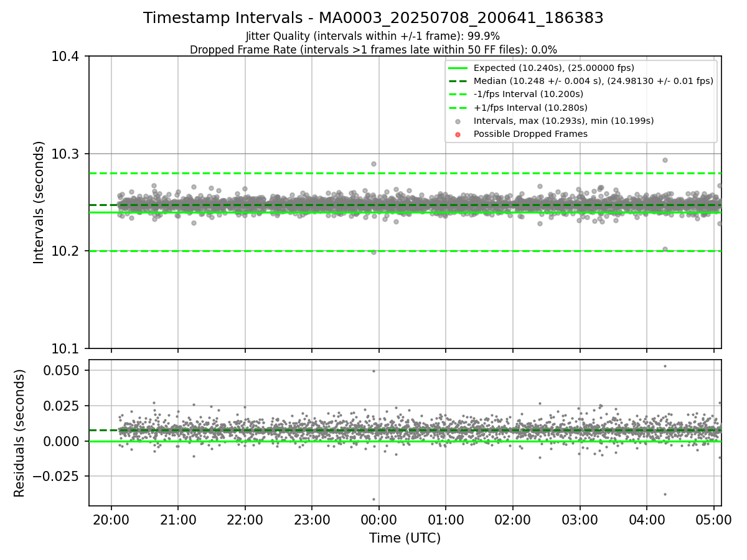The image size is (747, 560).
Task: Click the highest residual point near 0.050 around 04:15
Action: coord(665,366)
